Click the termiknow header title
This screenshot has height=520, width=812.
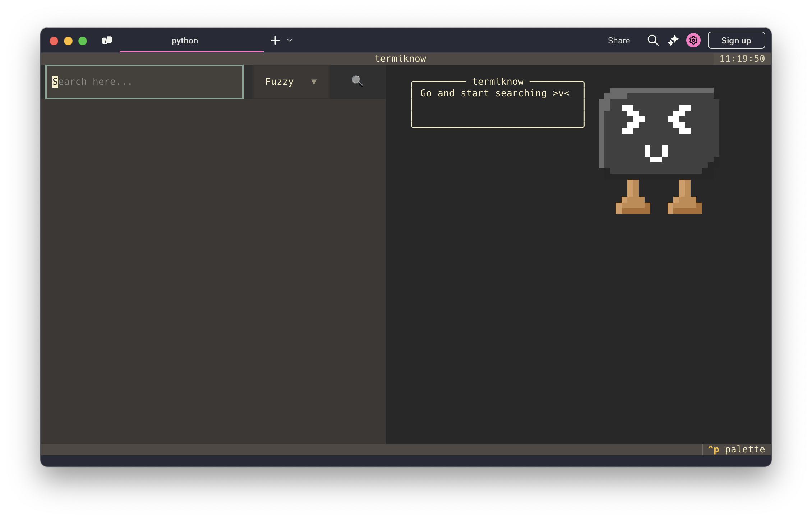[x=400, y=59]
